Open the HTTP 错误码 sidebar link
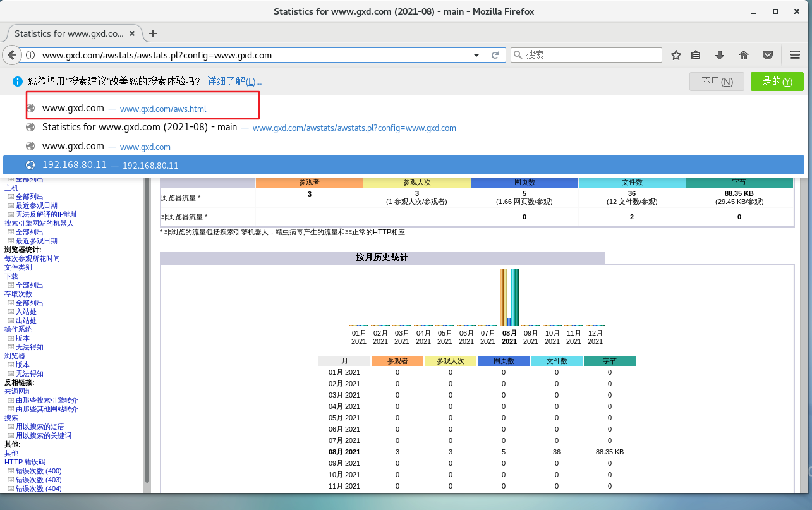 tap(25, 462)
